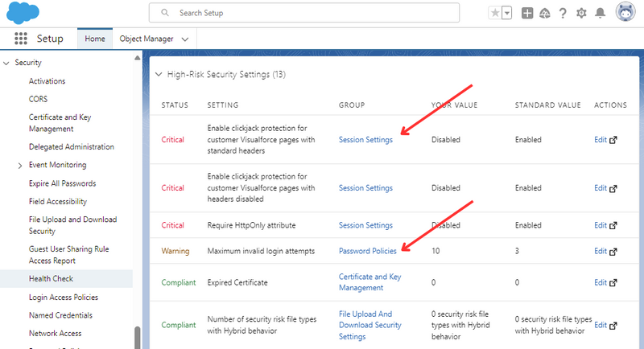The width and height of the screenshot is (644, 349).
Task: Edit clickjack protection with headers disabled
Action: 601,188
